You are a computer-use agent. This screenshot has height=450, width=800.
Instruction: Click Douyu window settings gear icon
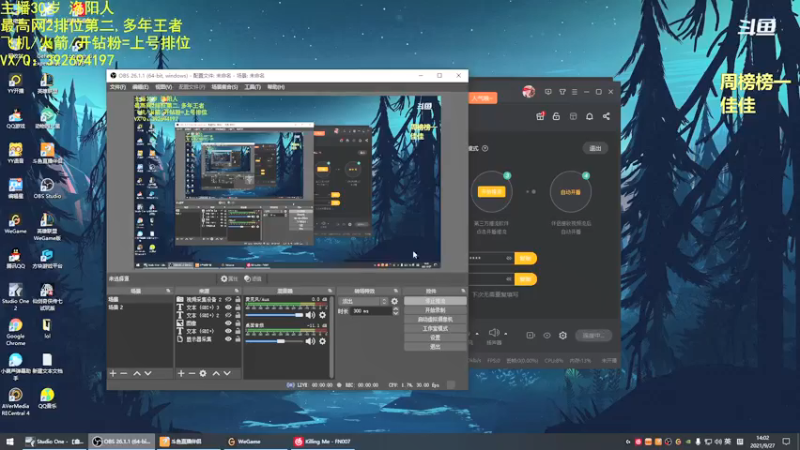[563, 335]
